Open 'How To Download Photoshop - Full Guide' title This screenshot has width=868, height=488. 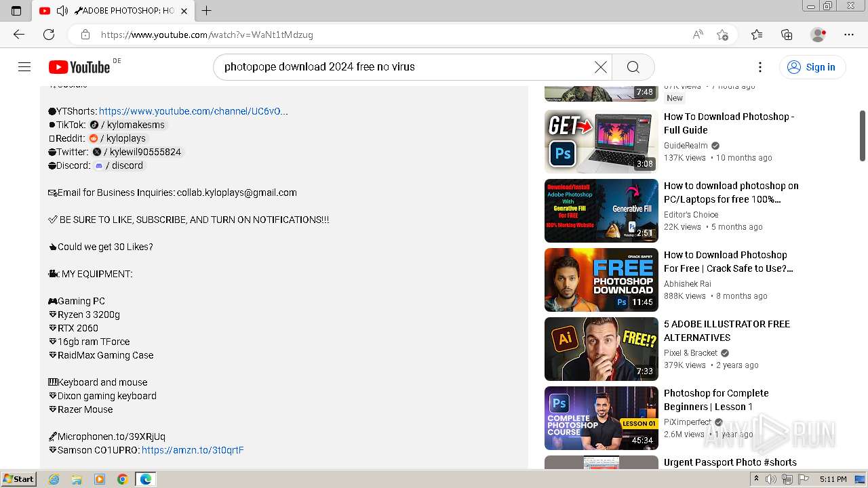coord(729,123)
